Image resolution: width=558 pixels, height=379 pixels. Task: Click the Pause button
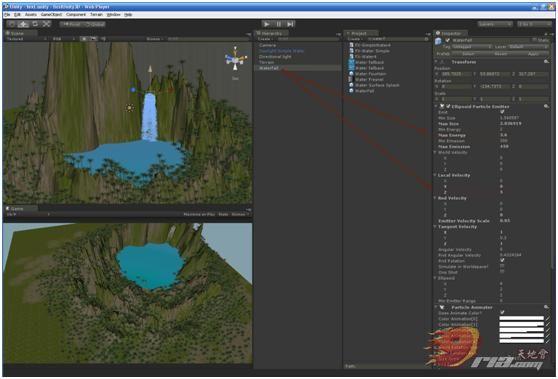[x=279, y=24]
